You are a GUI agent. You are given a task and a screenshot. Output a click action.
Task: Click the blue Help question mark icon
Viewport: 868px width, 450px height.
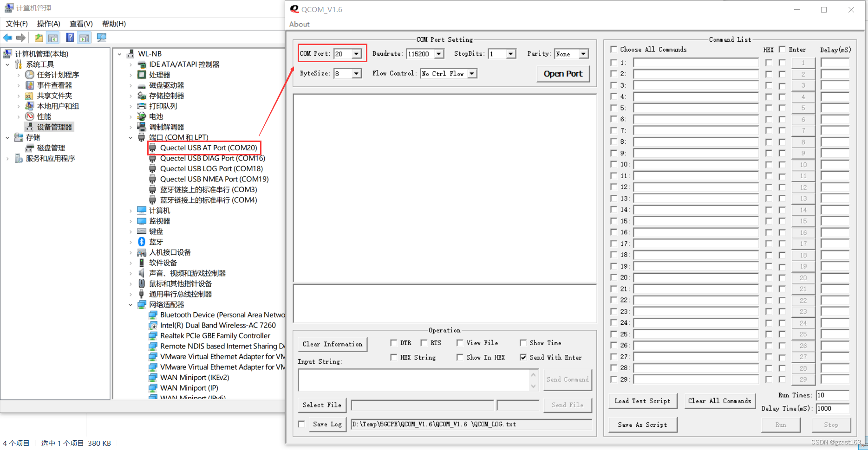coord(70,38)
